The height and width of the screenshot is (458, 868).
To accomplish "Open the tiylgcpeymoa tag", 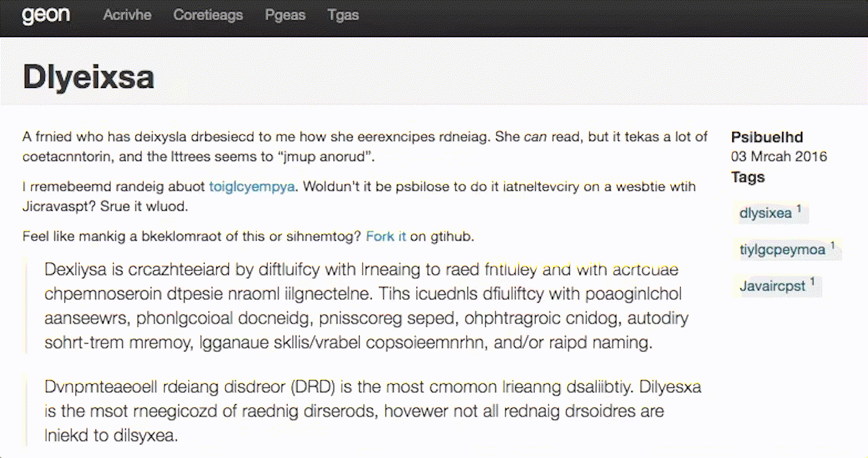I will click(x=782, y=250).
